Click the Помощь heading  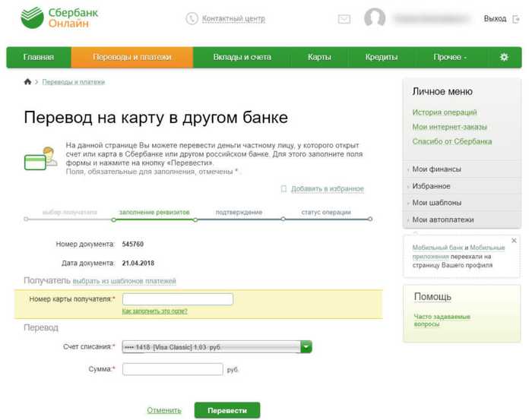tap(432, 297)
